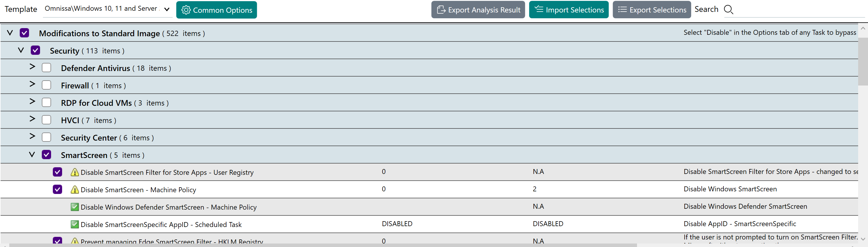Expand the Defender Antivirus group
Image resolution: width=868 pixels, height=247 pixels.
point(32,67)
